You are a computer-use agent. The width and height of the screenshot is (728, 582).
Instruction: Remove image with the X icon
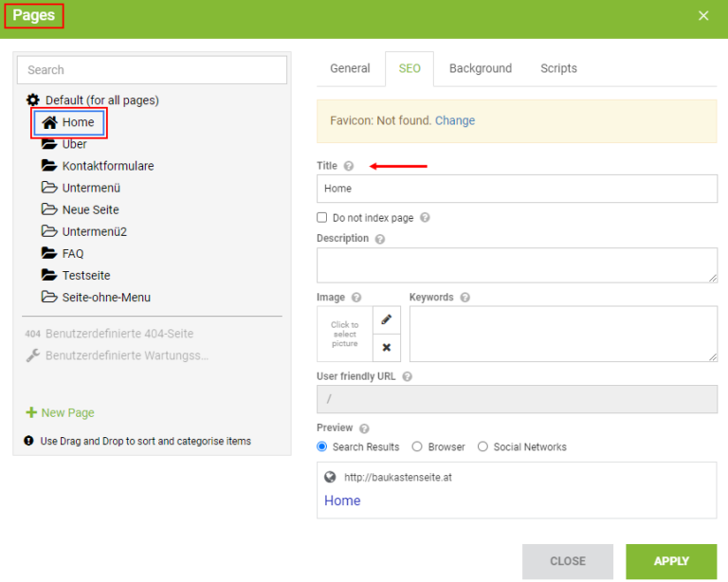coord(387,348)
